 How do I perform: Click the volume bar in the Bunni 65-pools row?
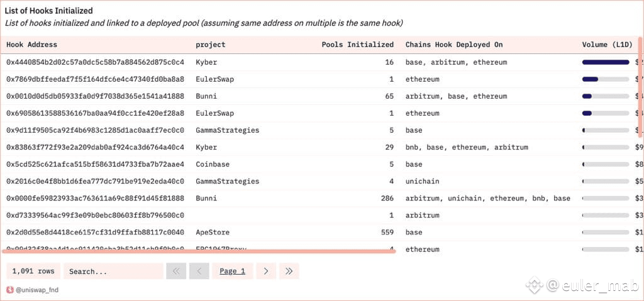pos(606,96)
